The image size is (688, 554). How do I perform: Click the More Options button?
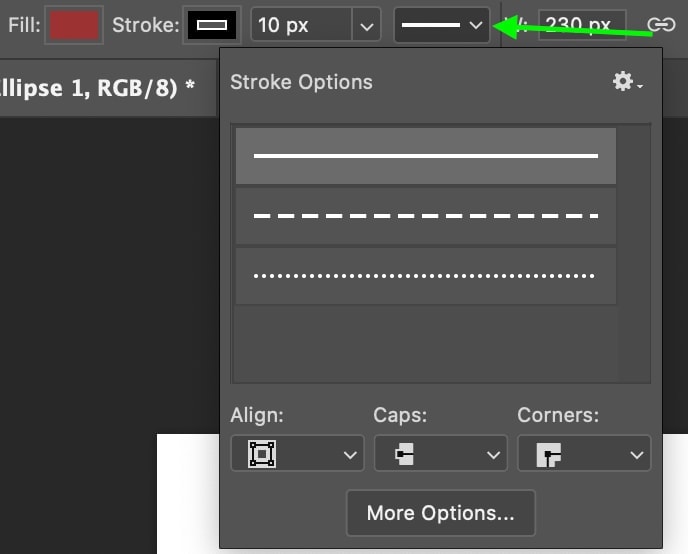[x=441, y=513]
